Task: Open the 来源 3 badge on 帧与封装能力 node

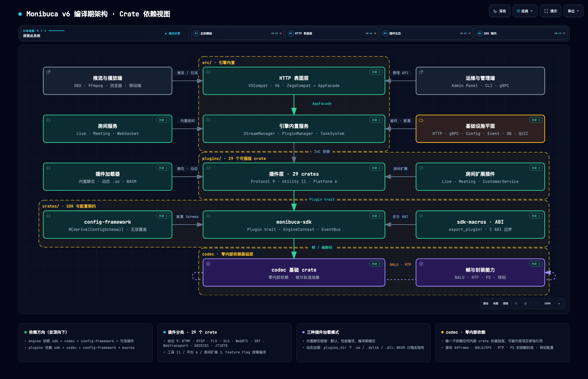Action: click(x=535, y=264)
